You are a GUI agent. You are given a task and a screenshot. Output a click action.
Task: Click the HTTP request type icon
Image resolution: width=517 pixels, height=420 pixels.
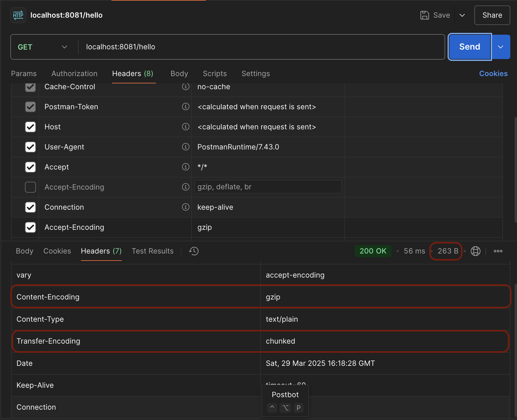tap(18, 15)
